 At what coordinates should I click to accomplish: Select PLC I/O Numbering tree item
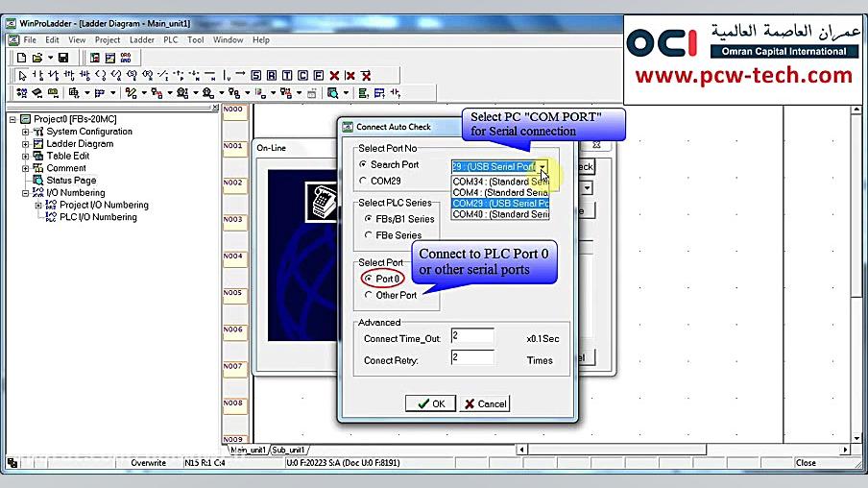coord(98,217)
